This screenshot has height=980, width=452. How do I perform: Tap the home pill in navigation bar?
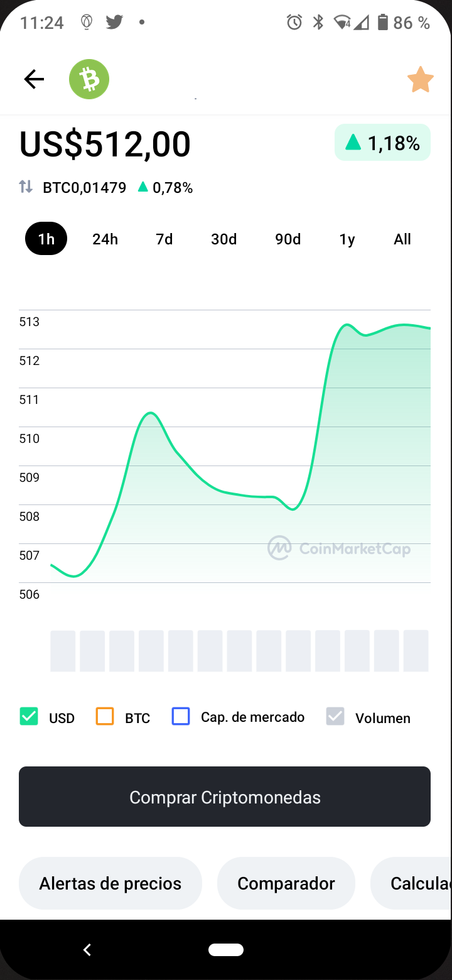226,950
